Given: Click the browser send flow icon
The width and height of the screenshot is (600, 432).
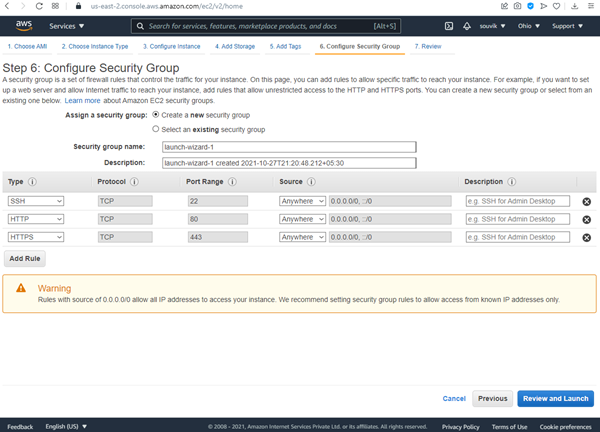Looking at the screenshot, I should (543, 6).
